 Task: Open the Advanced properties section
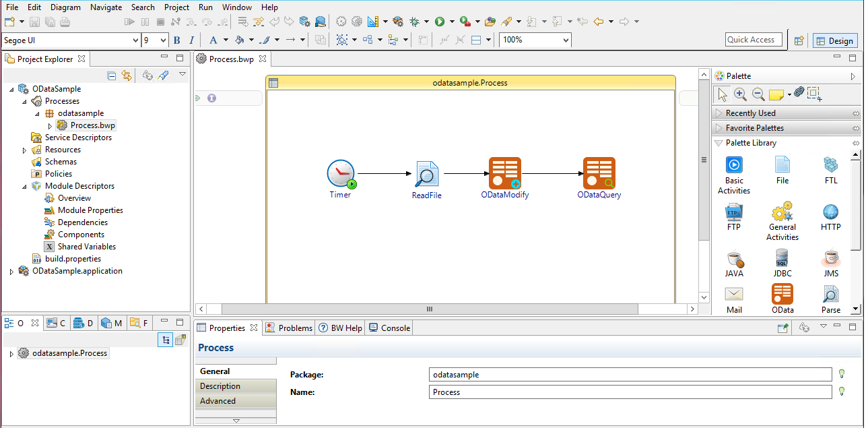218,401
